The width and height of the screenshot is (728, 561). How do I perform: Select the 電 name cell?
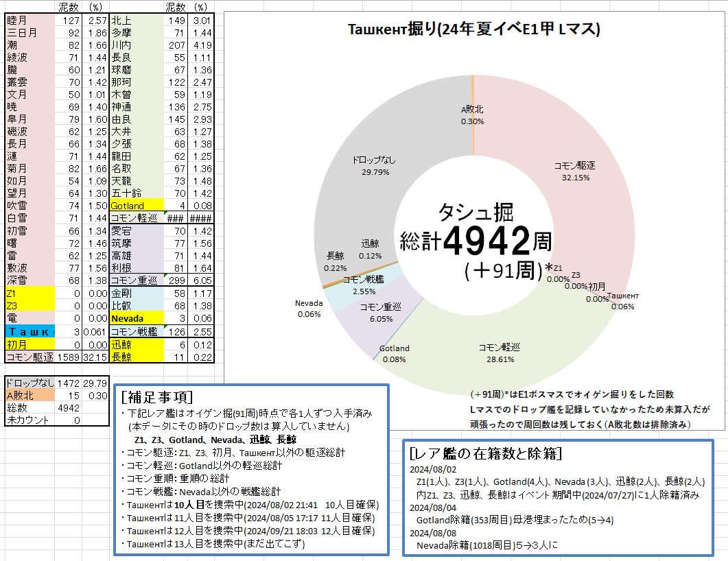[x=30, y=318]
